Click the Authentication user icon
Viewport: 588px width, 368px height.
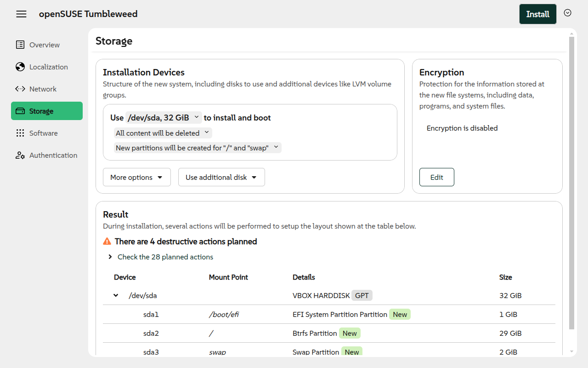pyautogui.click(x=20, y=155)
